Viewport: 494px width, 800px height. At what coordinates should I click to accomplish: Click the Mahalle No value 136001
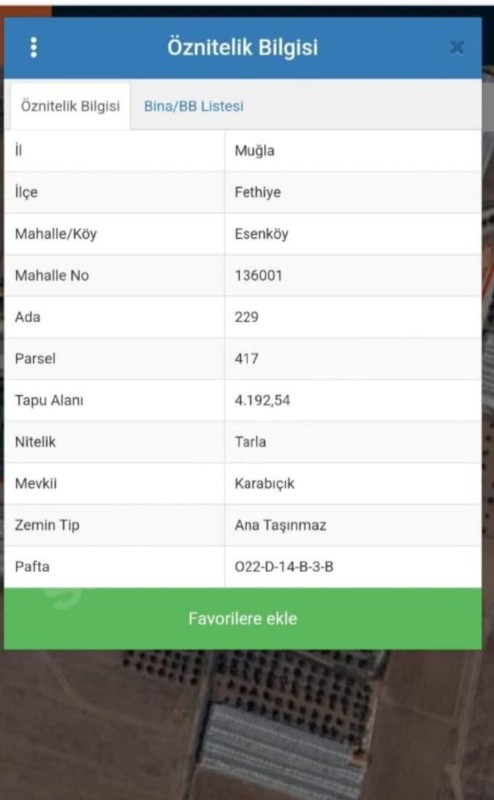point(258,276)
